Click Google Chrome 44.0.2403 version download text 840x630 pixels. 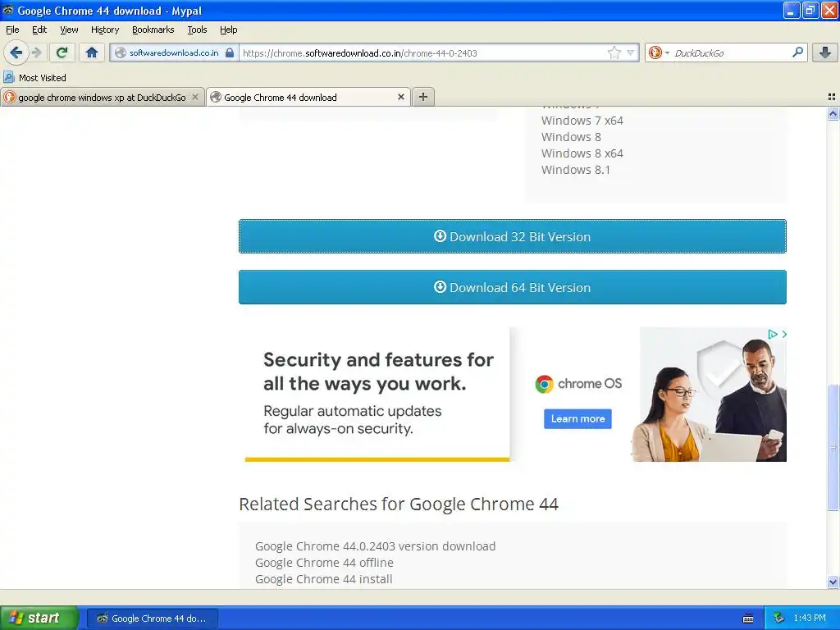pos(376,546)
